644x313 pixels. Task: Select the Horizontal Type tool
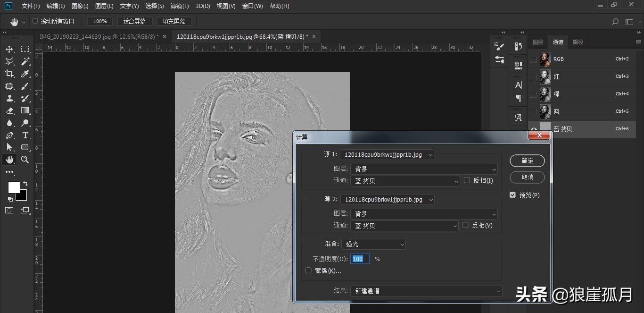[25, 135]
